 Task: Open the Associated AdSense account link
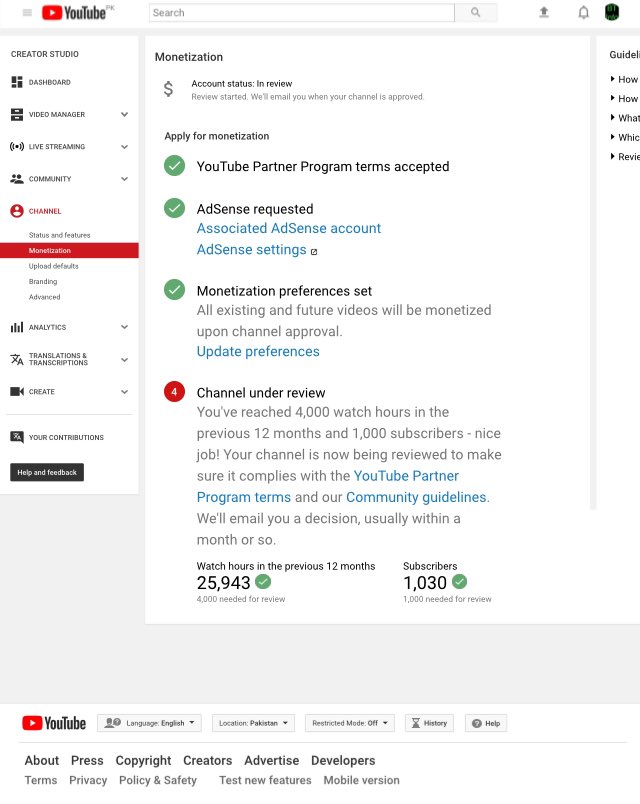289,228
